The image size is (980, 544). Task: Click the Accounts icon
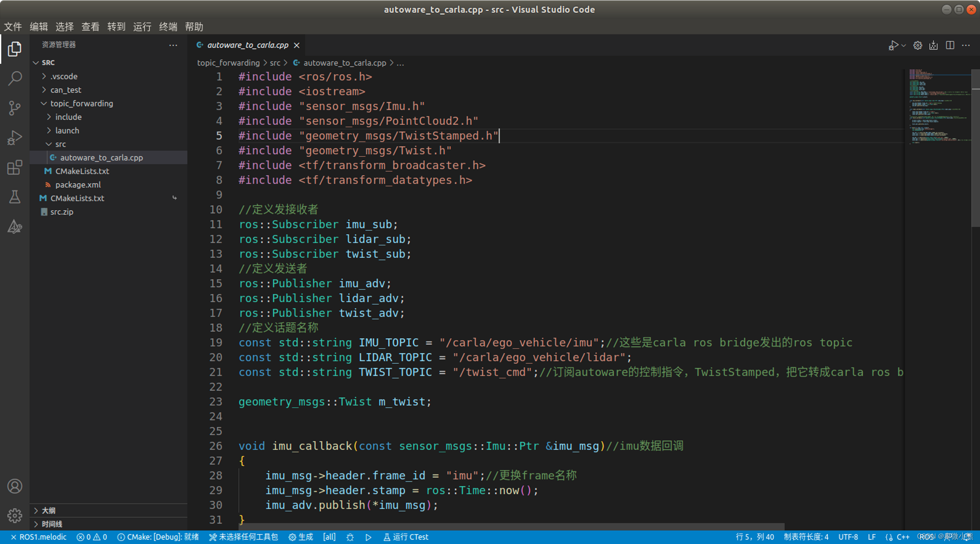[15, 486]
